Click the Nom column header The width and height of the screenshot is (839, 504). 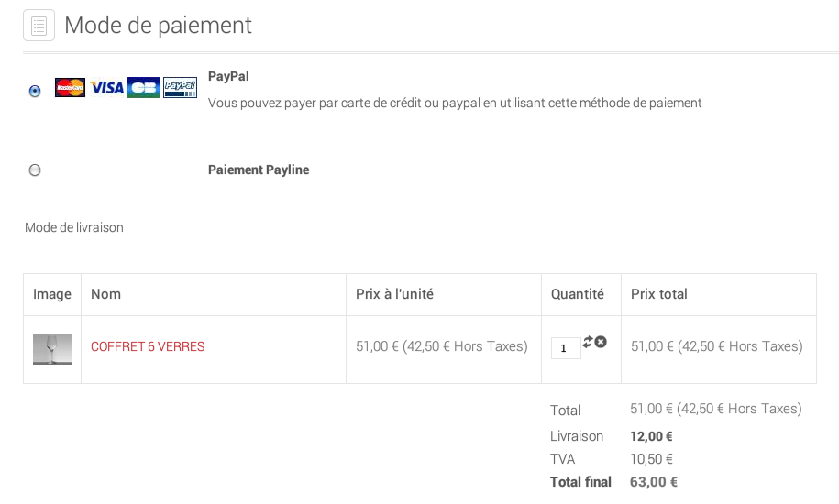point(106,294)
